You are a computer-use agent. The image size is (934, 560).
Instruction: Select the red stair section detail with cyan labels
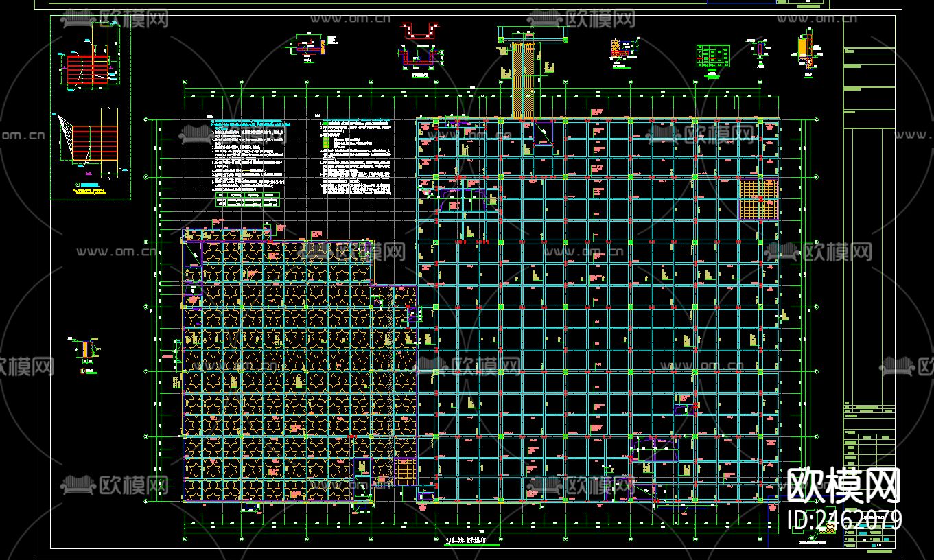click(87, 58)
